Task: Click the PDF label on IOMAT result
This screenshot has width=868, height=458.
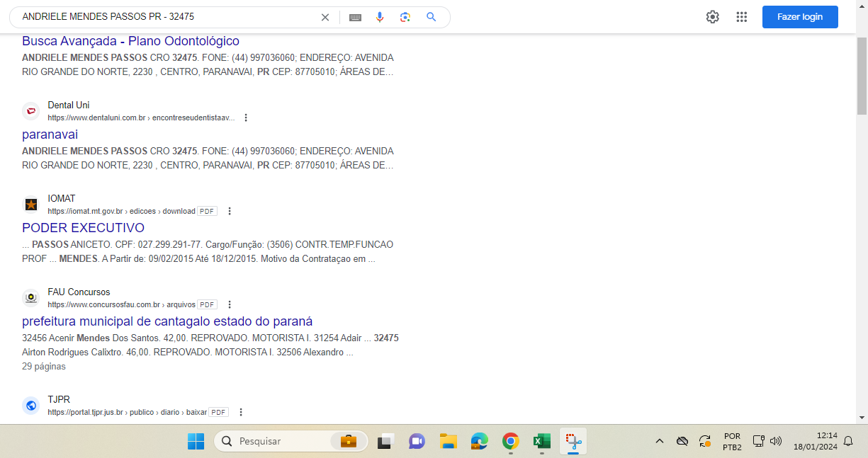Action: 208,211
